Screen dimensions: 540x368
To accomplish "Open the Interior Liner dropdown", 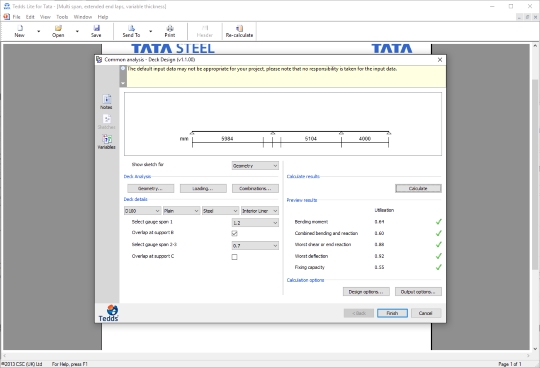I will coord(260,211).
